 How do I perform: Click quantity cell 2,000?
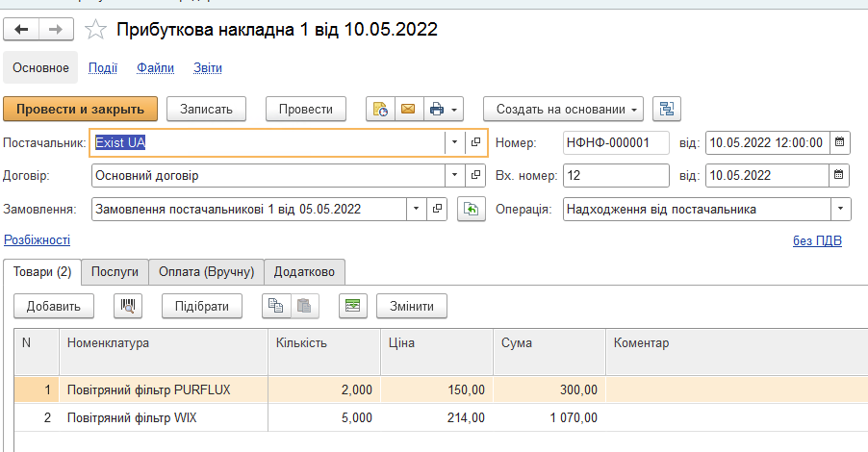(x=324, y=390)
